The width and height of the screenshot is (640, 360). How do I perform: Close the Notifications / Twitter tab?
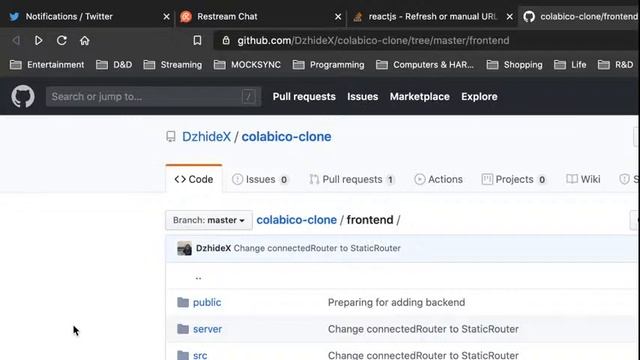[167, 17]
